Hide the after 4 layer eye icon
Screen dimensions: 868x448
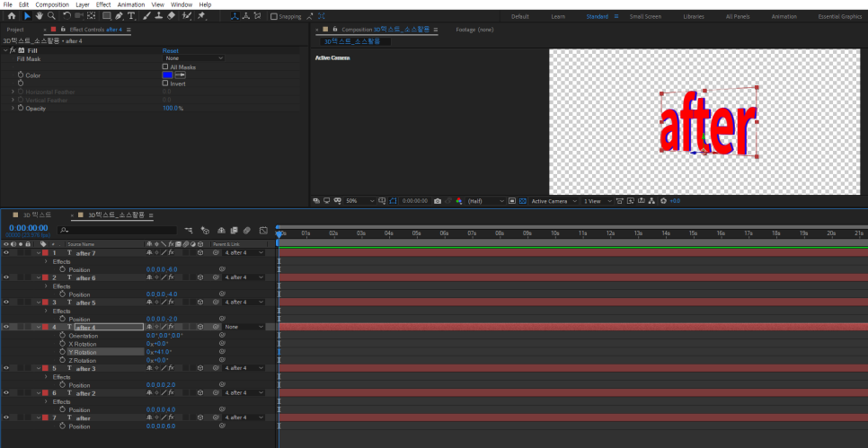[6, 327]
